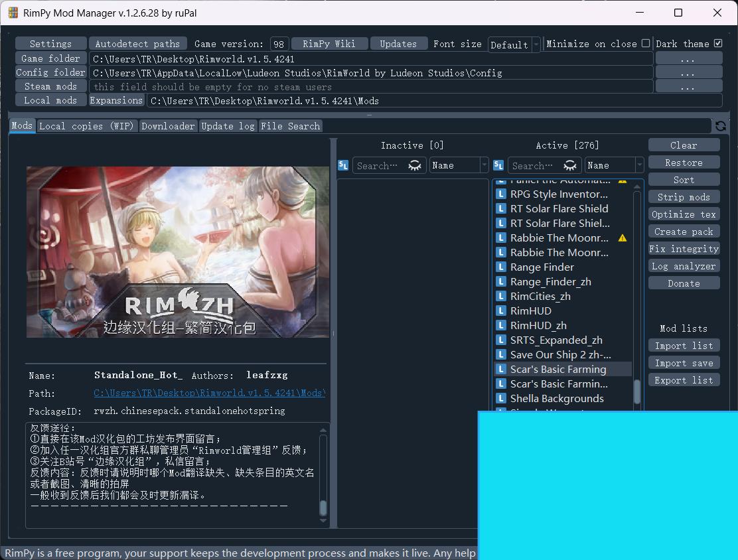738x560 pixels.
Task: Click the RimZH mod preview image
Action: 177,251
